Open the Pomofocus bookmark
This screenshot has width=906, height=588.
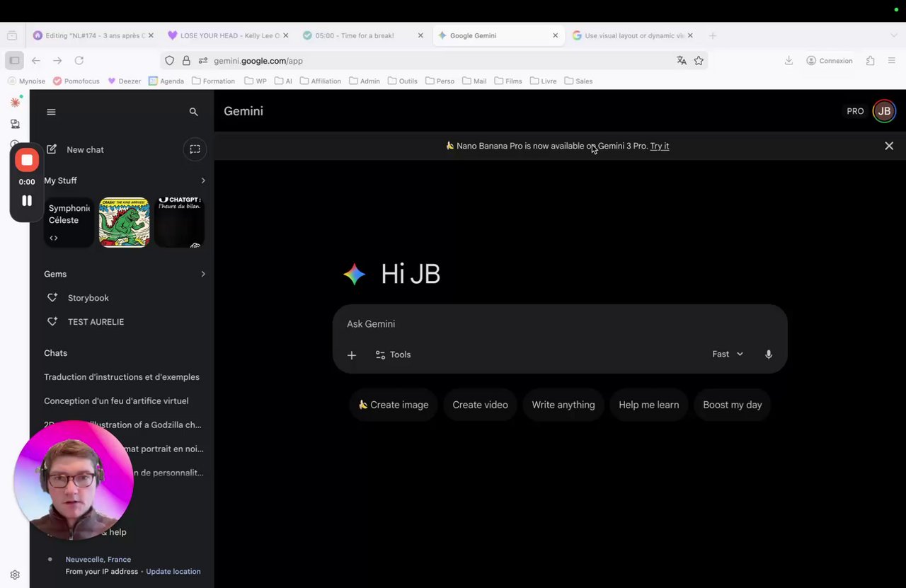(x=76, y=81)
